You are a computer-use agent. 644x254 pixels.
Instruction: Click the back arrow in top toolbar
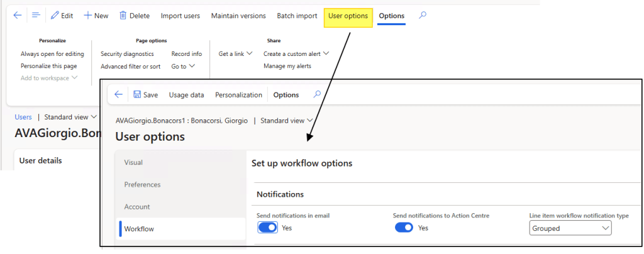pos(17,16)
